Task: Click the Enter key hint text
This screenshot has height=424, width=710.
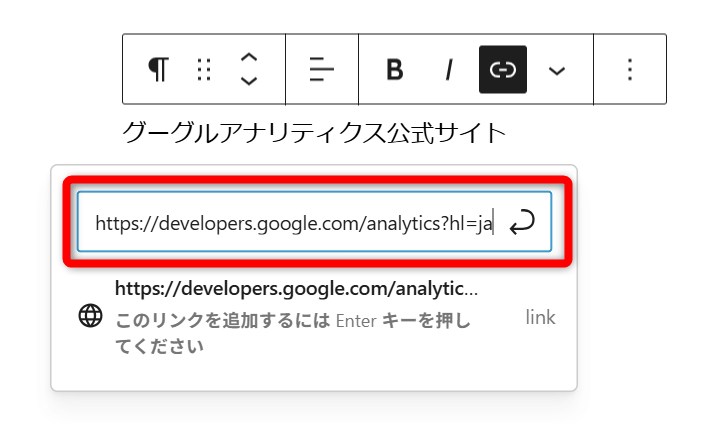Action: click(293, 333)
